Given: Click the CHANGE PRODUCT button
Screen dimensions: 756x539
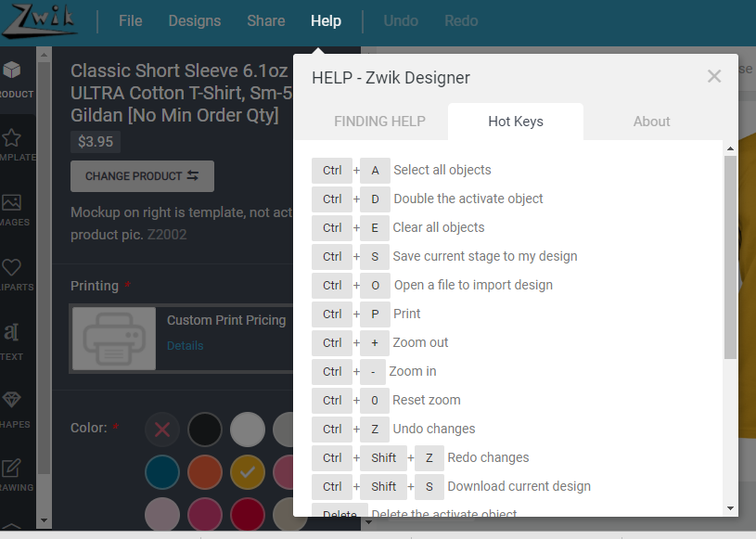Looking at the screenshot, I should pos(142,176).
